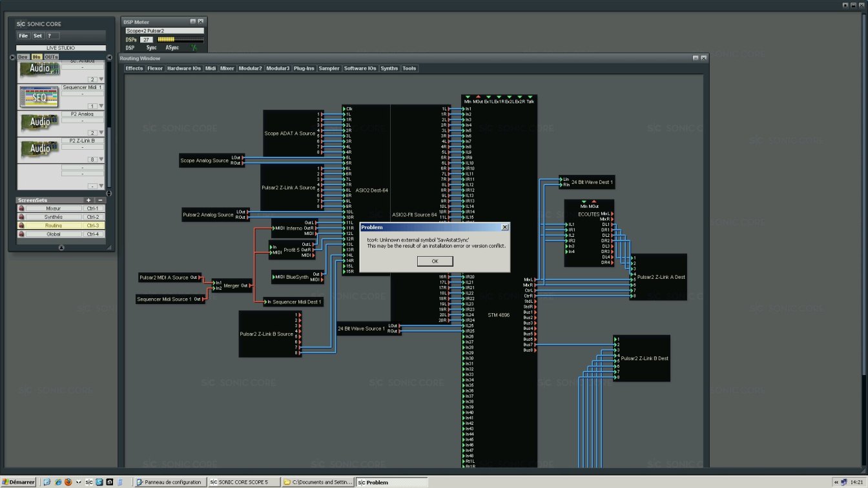Viewport: 868px width, 488px height.
Task: Open the Hardware IOs menu
Action: (x=184, y=68)
